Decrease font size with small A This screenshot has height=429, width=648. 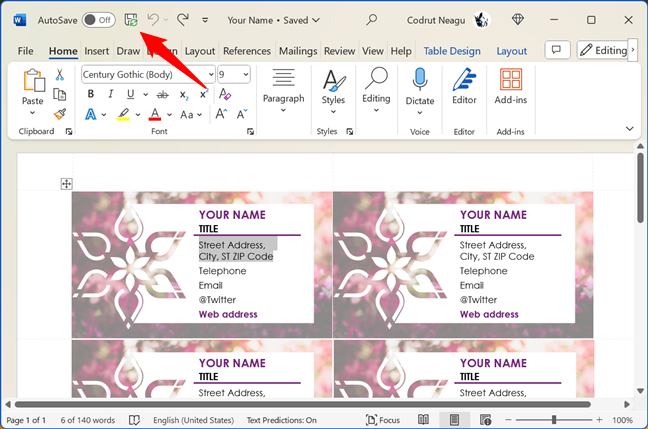[242, 114]
